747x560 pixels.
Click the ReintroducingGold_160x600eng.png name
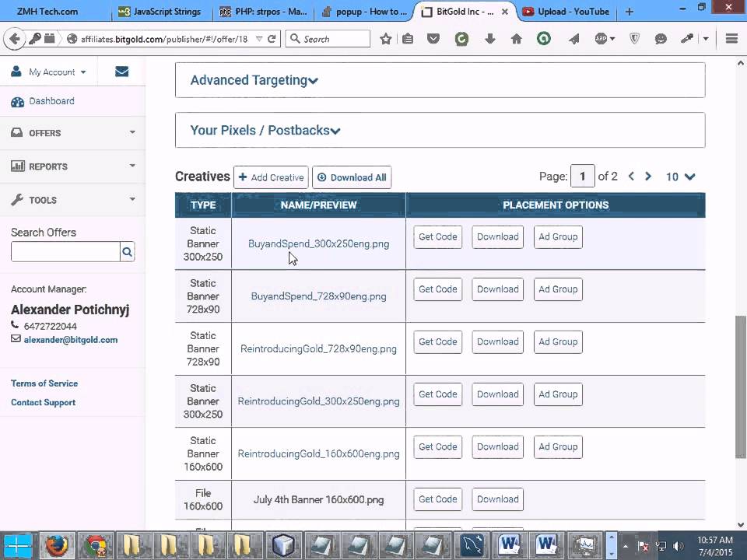click(x=319, y=453)
